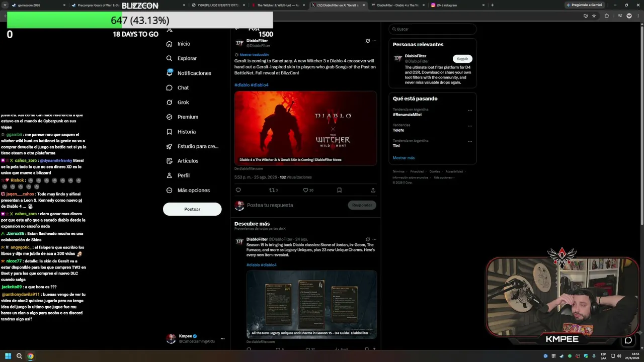Click DiabloFilter avatar on the main post

[239, 43]
